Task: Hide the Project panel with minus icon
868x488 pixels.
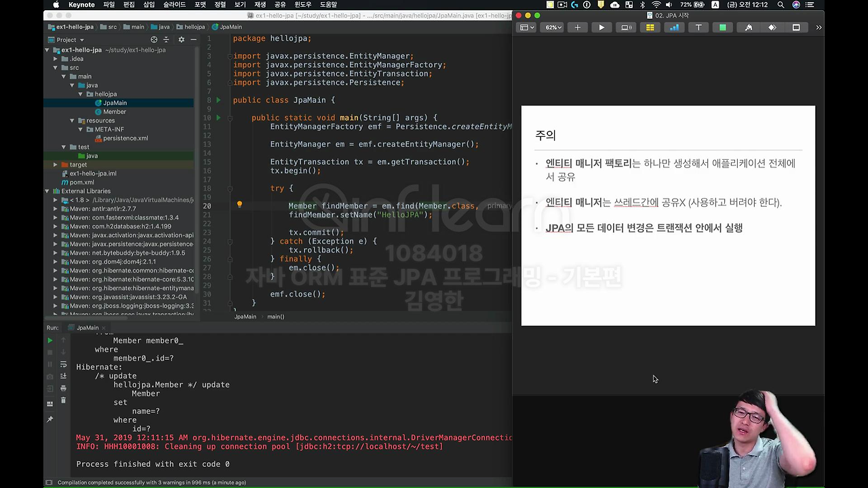Action: [x=193, y=40]
